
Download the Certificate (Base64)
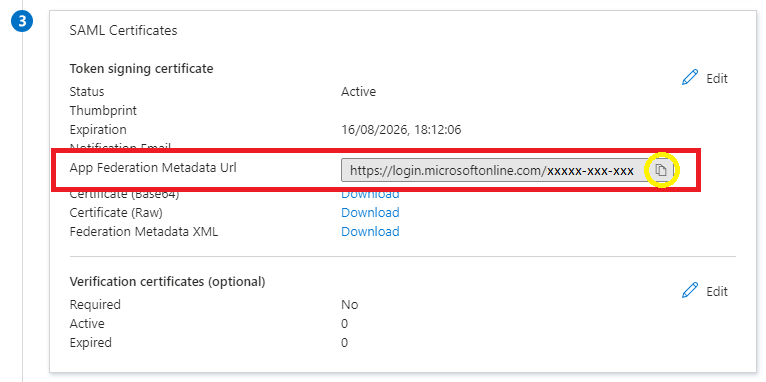point(370,194)
